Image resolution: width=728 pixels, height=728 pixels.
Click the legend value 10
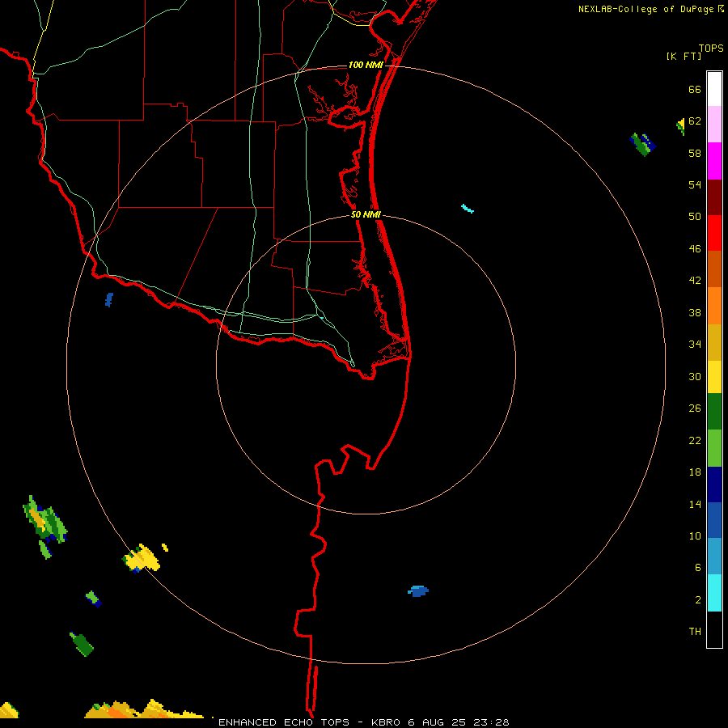695,536
